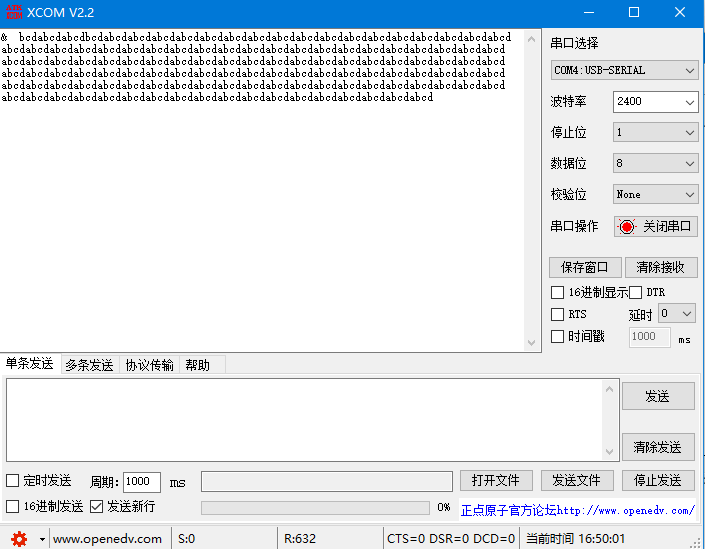Click the 发送文件 send file button
Viewport: 705px width, 549px height.
click(x=577, y=481)
